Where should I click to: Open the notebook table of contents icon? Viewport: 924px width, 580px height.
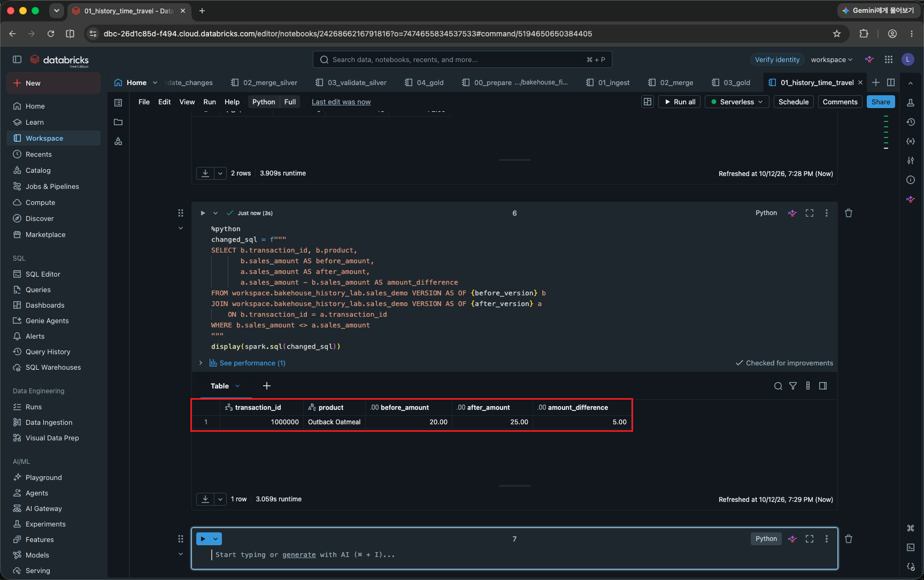(118, 102)
